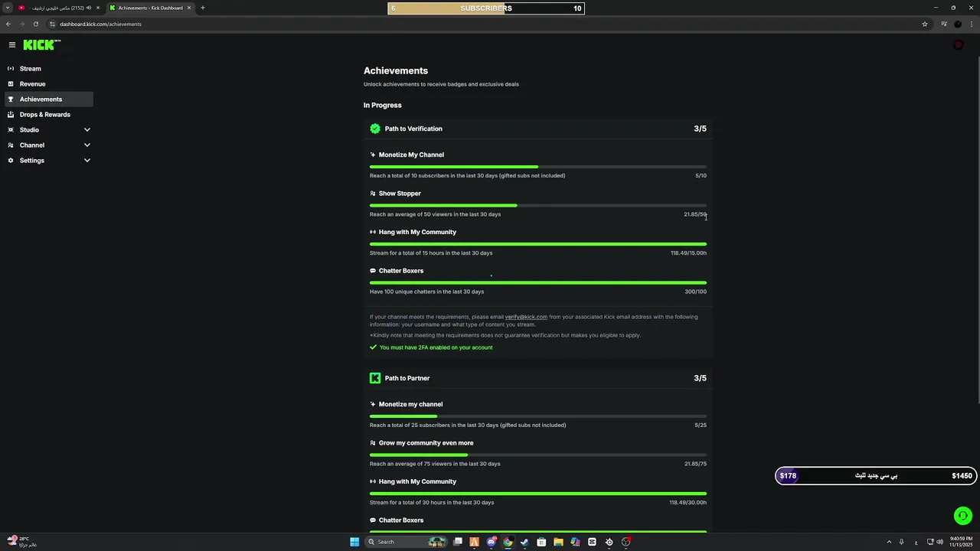The height and width of the screenshot is (551, 980).
Task: Open Microsoft Store from the taskbar
Action: (541, 542)
